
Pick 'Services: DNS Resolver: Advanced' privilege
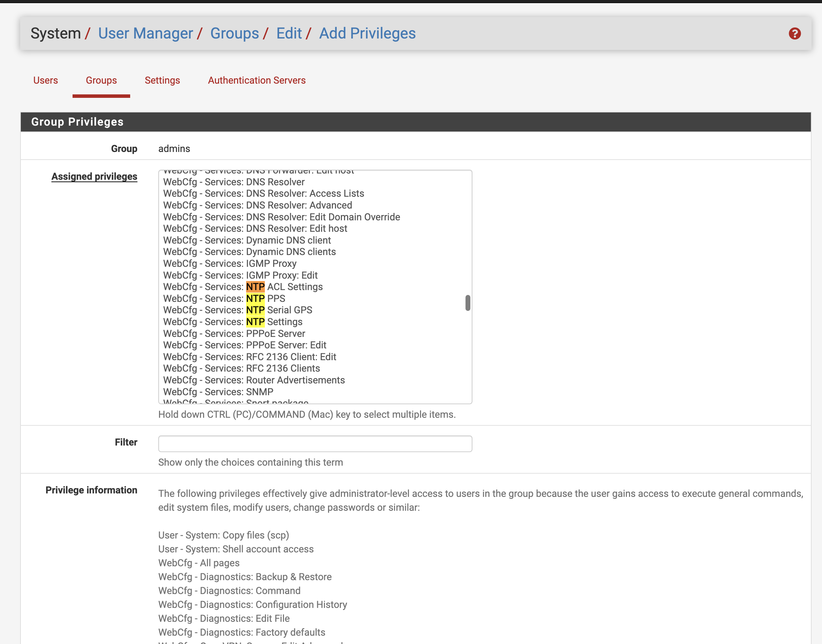[257, 205]
